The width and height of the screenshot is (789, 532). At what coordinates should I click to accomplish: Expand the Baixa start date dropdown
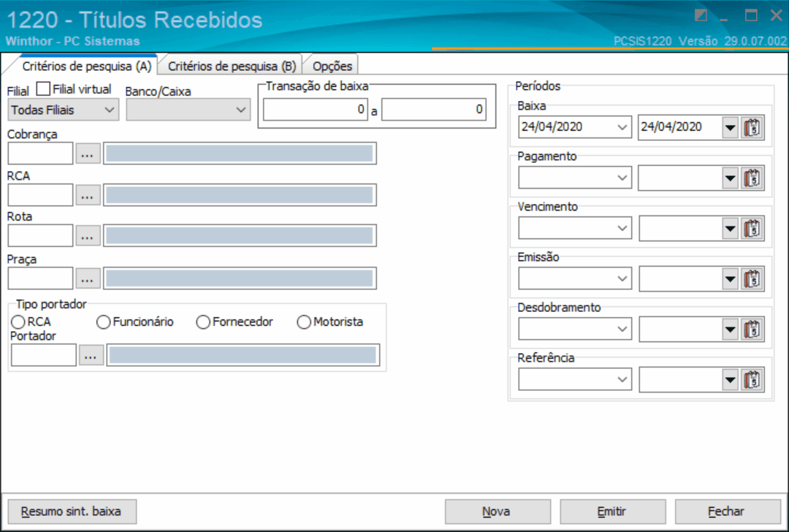pos(622,127)
